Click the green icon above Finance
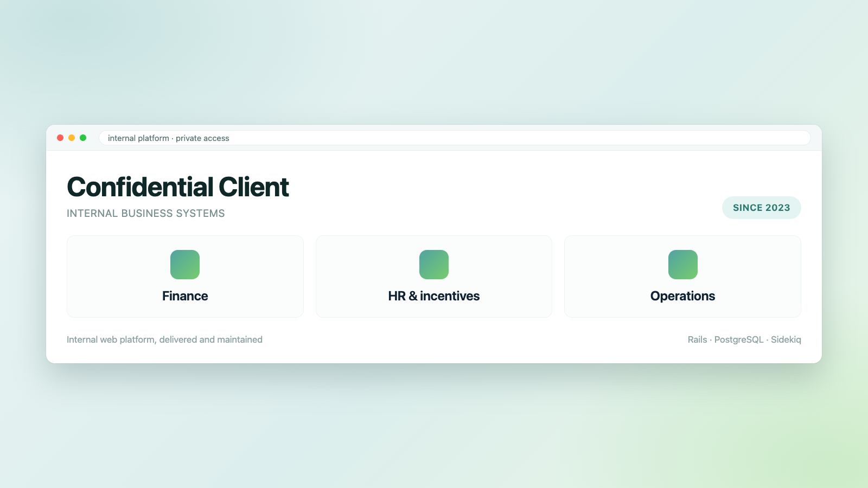 click(185, 265)
